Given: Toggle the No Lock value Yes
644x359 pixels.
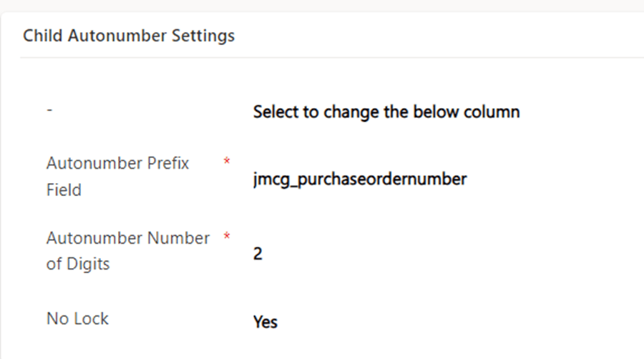Looking at the screenshot, I should click(265, 323).
